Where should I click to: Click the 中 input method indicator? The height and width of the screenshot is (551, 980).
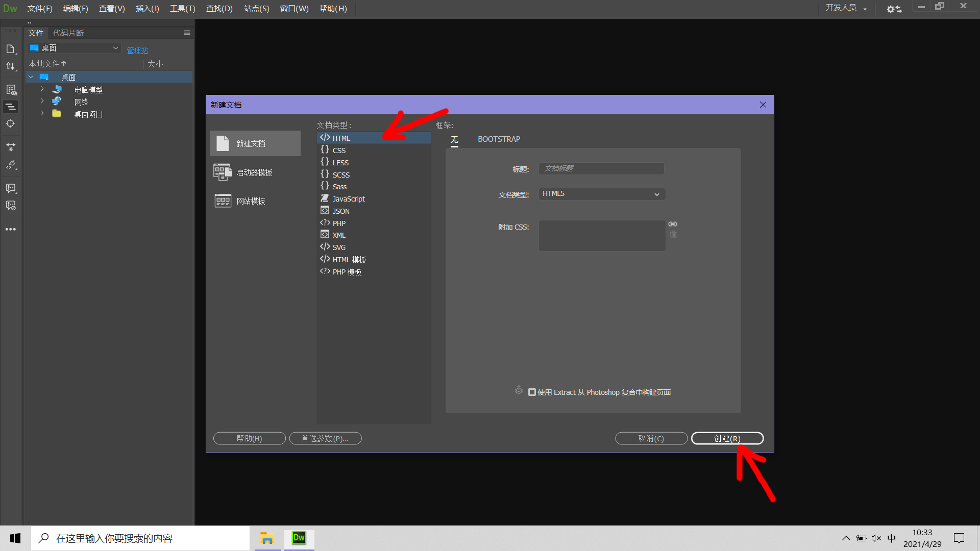click(891, 538)
